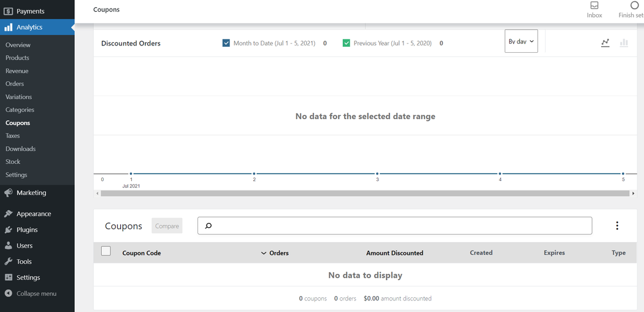Sort by Amount Discounted column header
644x312 pixels.
[x=395, y=253]
